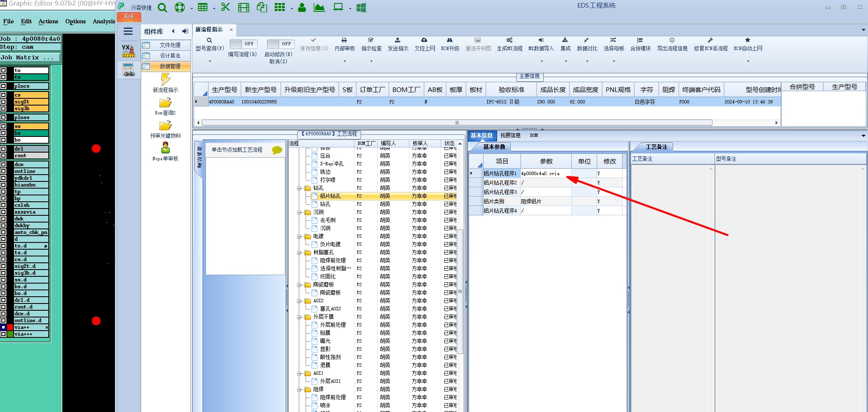The height and width of the screenshot is (412, 868).
Task: Open dropdown arrow under 集成
Action: pos(566,61)
